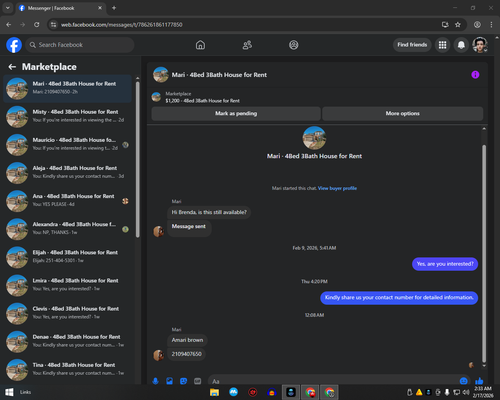Open the Friends icon in top navigation
The width and height of the screenshot is (500, 400).
coord(247,45)
